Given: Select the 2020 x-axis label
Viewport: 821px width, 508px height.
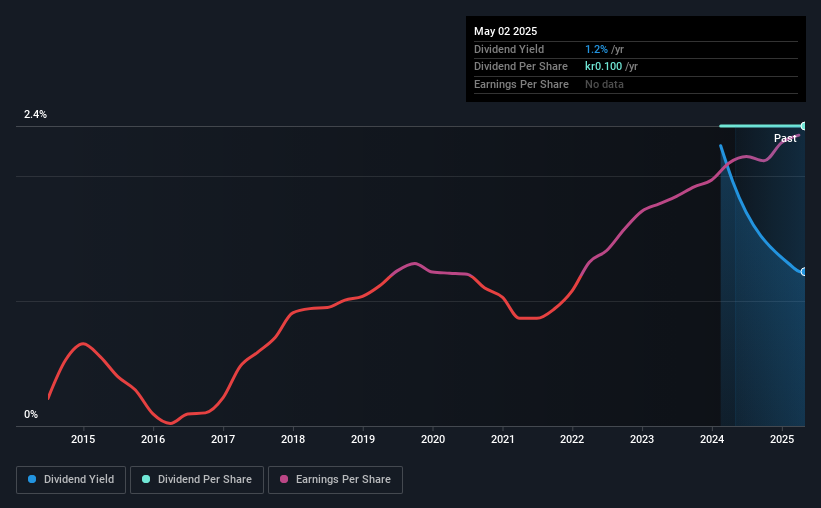Looking at the screenshot, I should pyautogui.click(x=433, y=439).
